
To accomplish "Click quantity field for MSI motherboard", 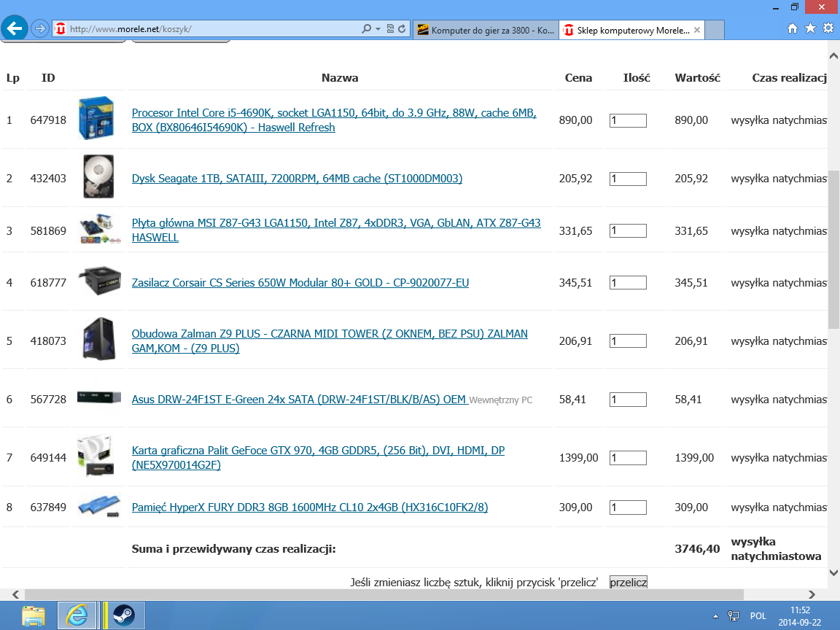I will [628, 231].
